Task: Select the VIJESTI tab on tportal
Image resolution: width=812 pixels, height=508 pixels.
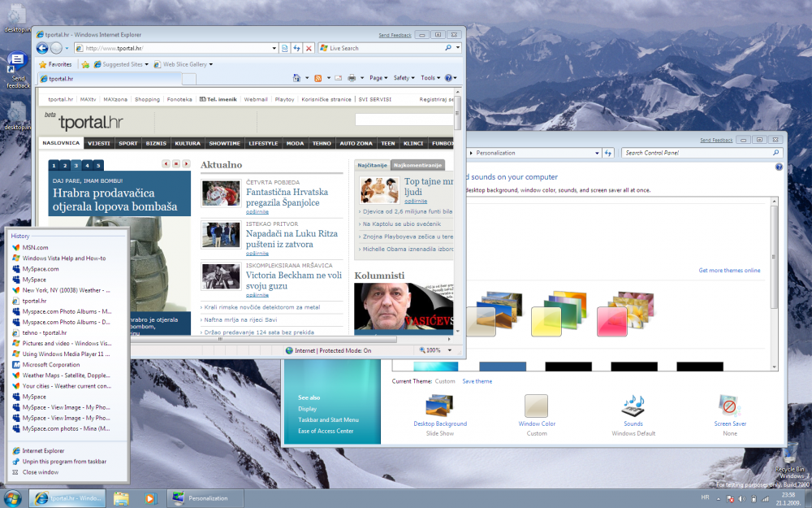Action: tap(99, 143)
